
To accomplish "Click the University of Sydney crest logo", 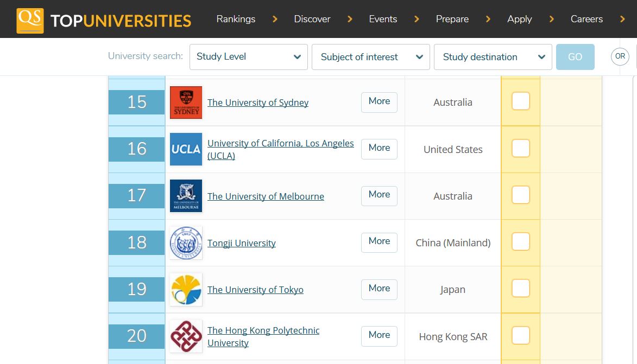I will click(186, 102).
